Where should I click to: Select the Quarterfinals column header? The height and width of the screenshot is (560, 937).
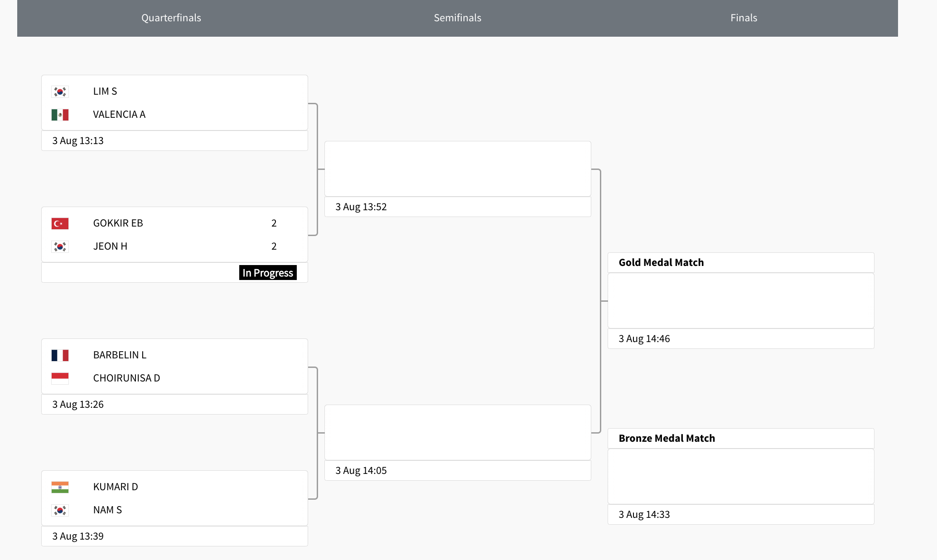(x=171, y=18)
